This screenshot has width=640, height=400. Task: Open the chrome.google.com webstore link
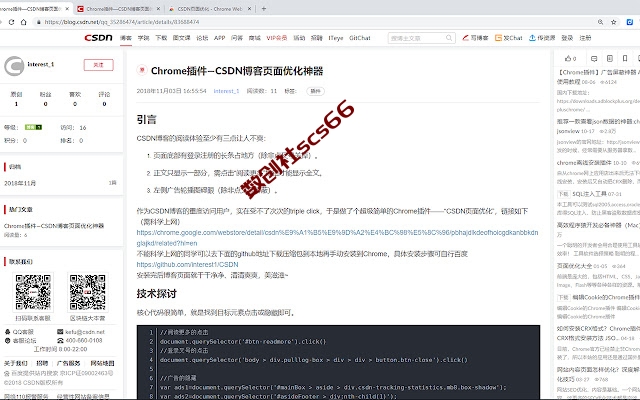(337, 238)
